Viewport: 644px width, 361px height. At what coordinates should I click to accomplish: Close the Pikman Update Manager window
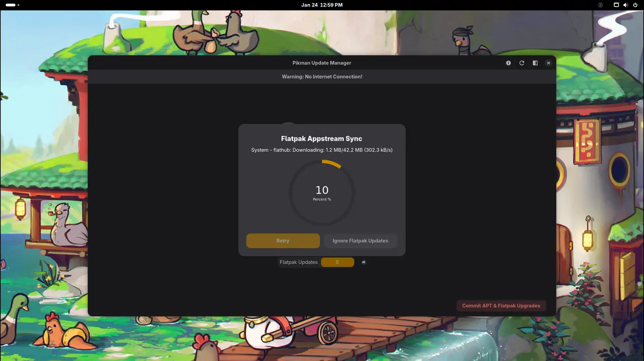tap(548, 63)
